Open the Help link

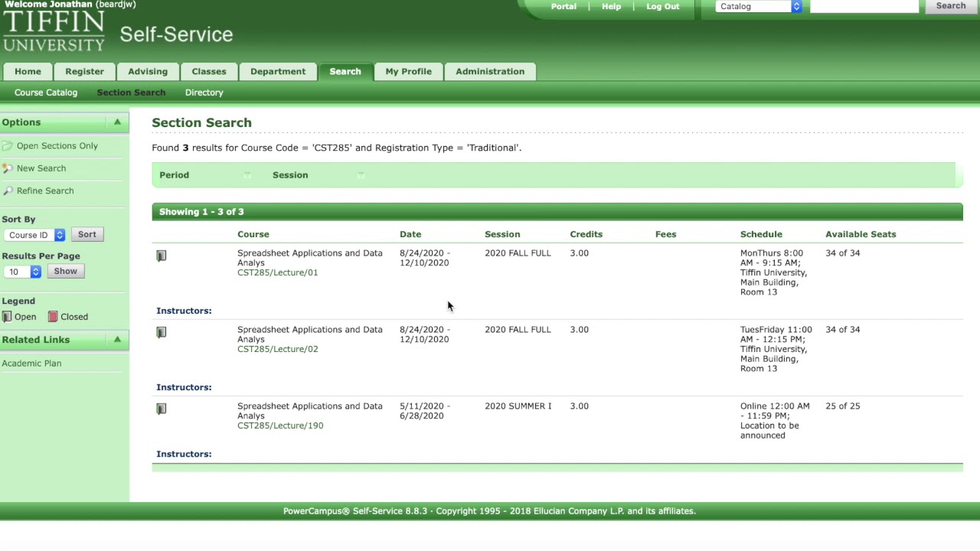[612, 6]
